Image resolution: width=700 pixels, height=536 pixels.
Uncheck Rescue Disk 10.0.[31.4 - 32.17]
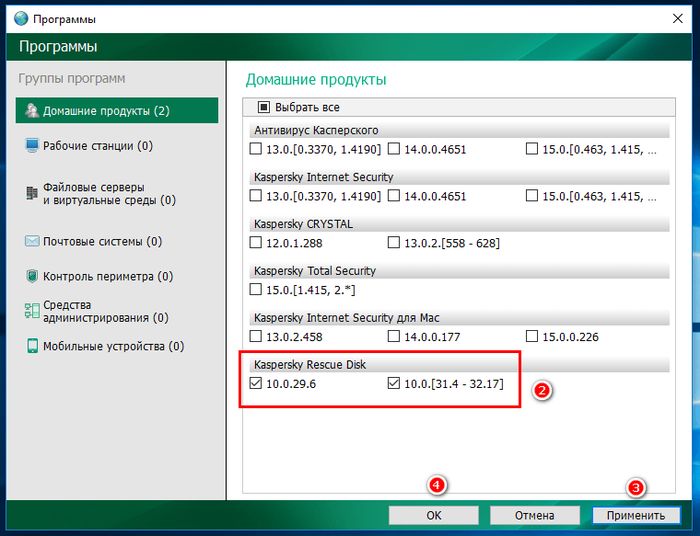tap(393, 383)
